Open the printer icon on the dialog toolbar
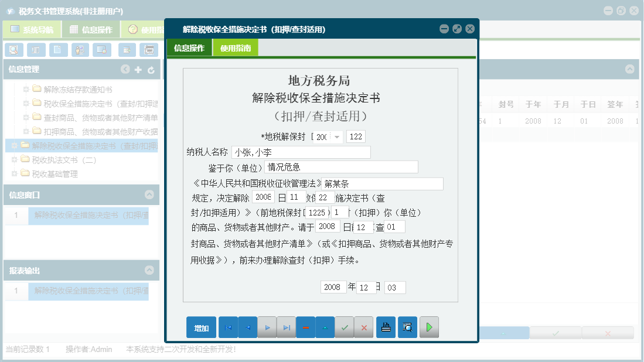644x362 pixels. 386,327
